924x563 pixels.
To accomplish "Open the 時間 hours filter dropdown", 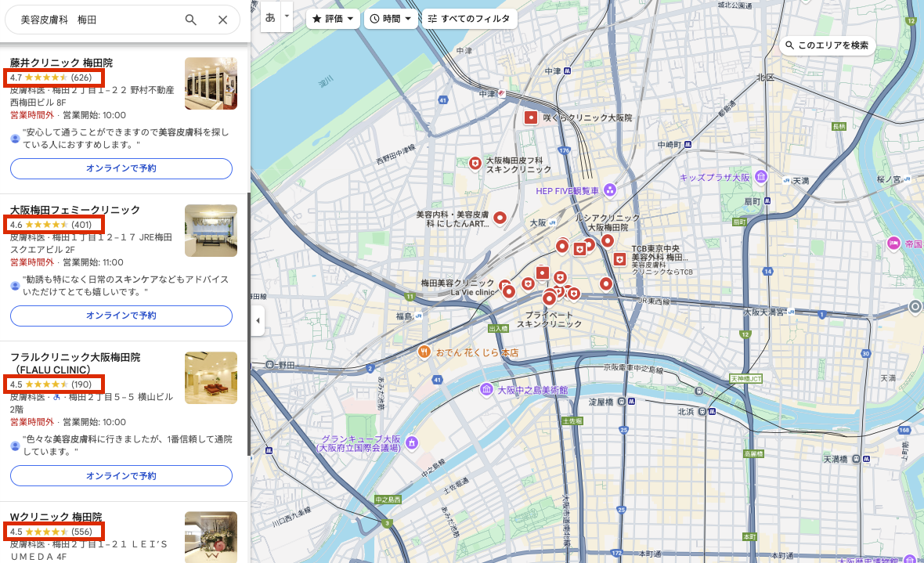I will tap(390, 19).
